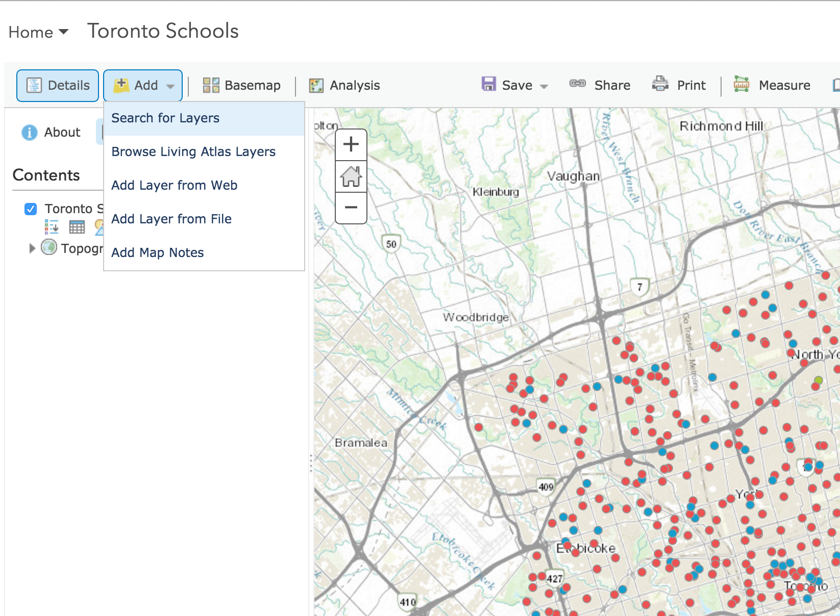Image resolution: width=840 pixels, height=616 pixels.
Task: Click the Add layer folder icon
Action: (x=121, y=85)
